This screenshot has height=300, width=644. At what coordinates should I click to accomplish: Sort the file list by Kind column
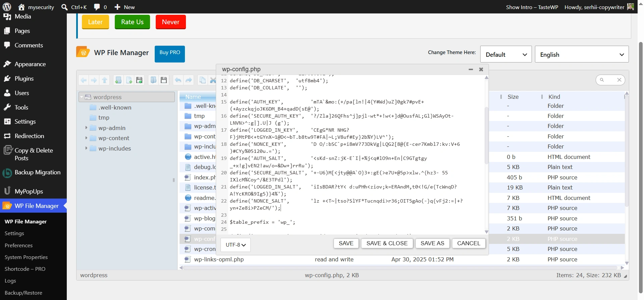[x=554, y=97]
